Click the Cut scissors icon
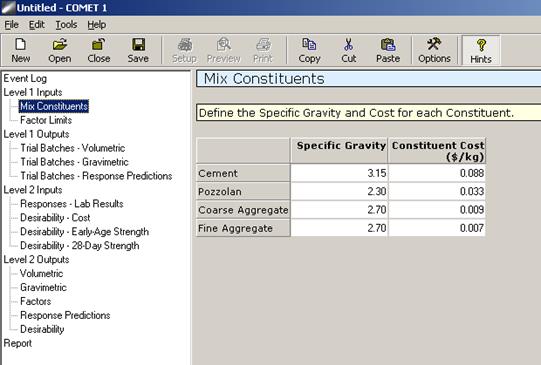Viewport: 541px width, 365px height. 349,45
